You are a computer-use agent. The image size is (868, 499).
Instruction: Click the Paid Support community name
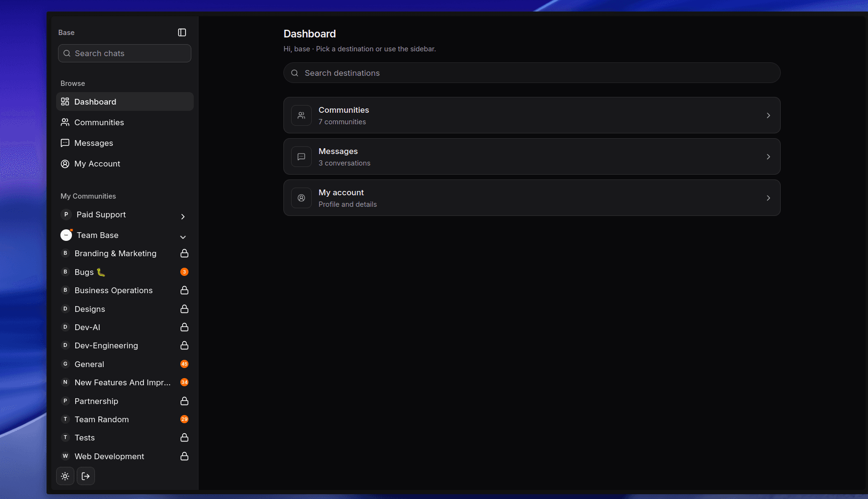pyautogui.click(x=101, y=214)
